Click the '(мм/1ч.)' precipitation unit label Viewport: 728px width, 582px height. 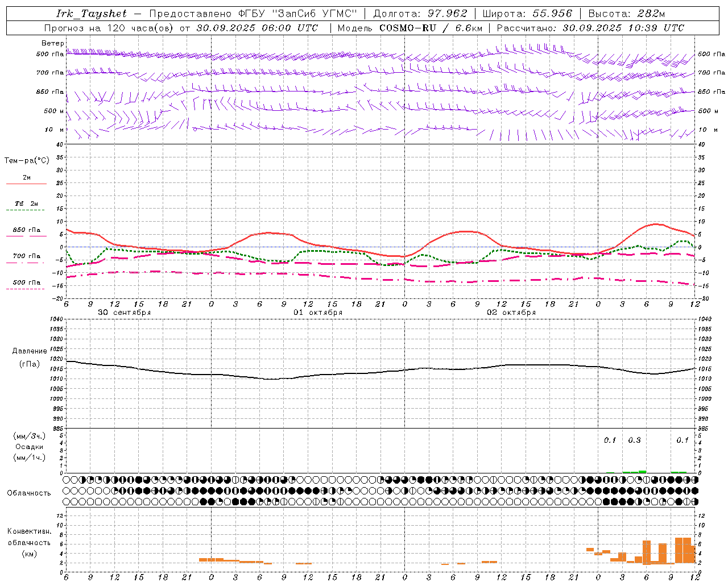[x=30, y=458]
